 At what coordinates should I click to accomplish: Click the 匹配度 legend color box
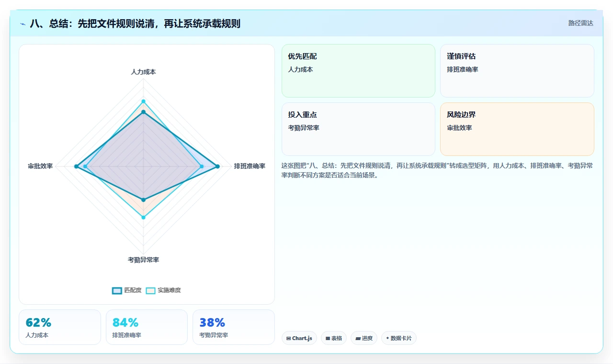click(117, 290)
